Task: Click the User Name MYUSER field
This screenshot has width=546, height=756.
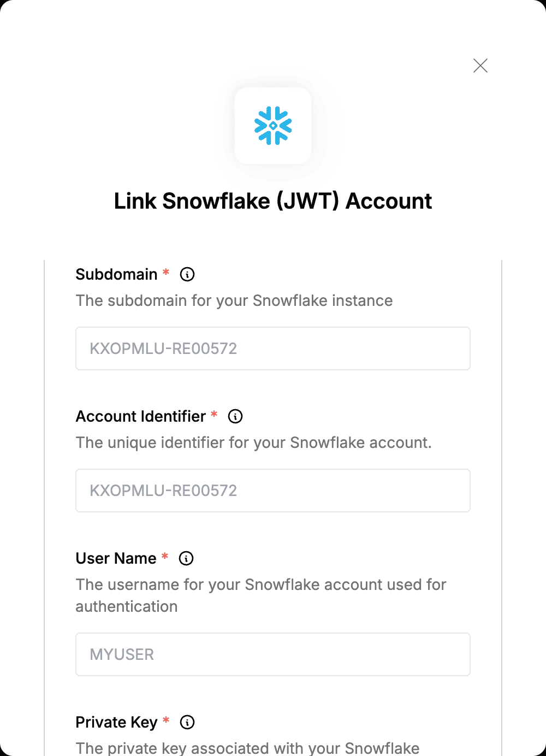Action: point(273,654)
